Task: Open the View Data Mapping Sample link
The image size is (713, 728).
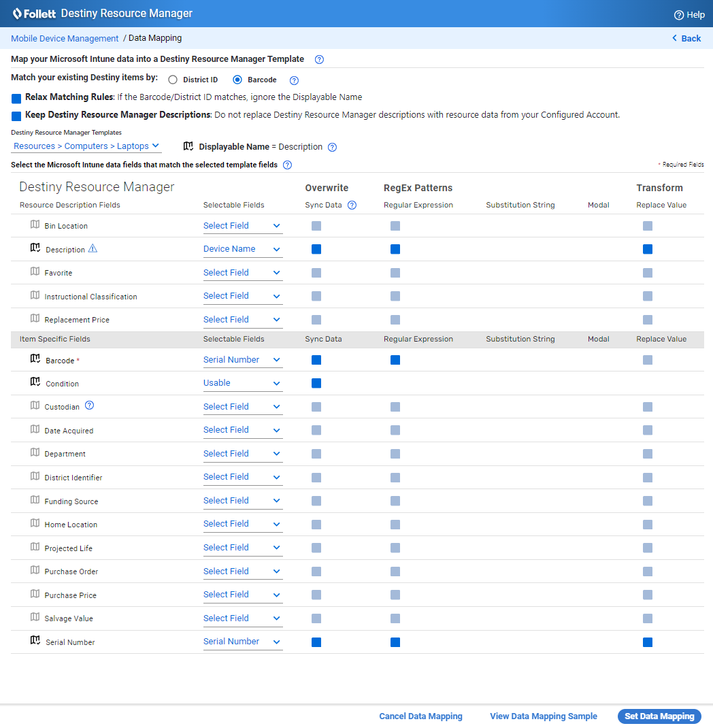Action: 543,716
